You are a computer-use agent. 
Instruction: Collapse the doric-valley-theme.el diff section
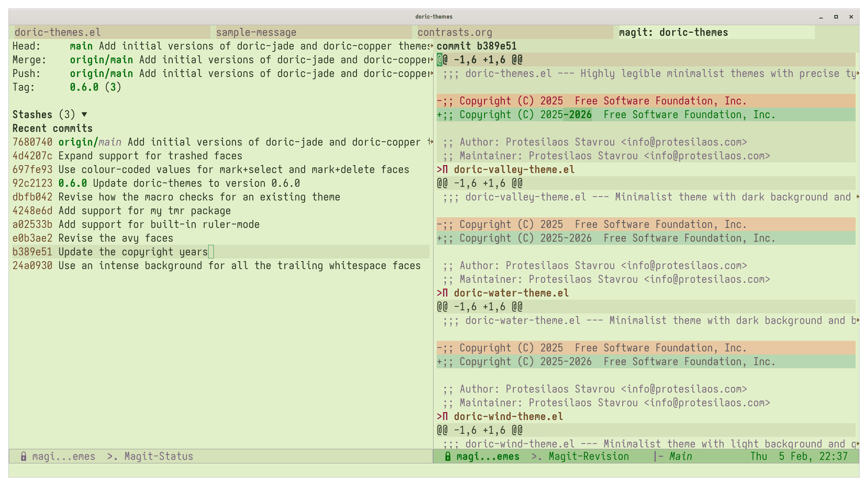pyautogui.click(x=514, y=170)
